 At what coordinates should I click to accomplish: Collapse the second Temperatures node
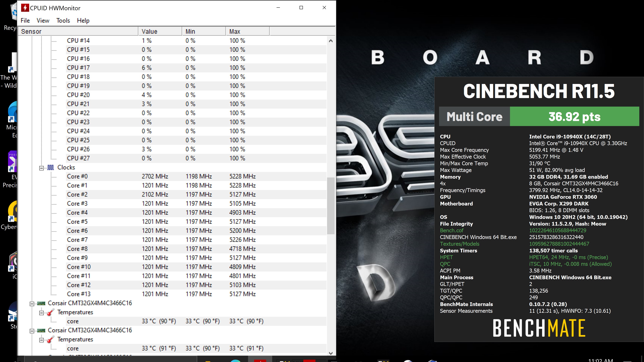tap(41, 340)
